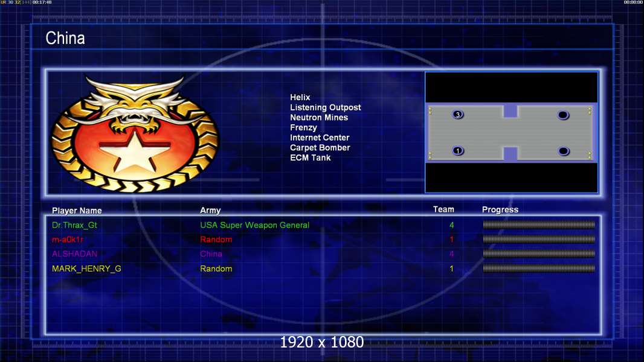Click team number of m-a0k1r
This screenshot has width=644, height=362.
451,240
